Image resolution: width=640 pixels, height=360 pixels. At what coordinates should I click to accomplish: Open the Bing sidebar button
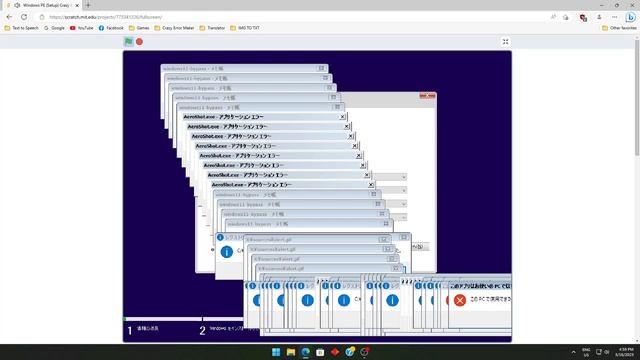[631, 17]
